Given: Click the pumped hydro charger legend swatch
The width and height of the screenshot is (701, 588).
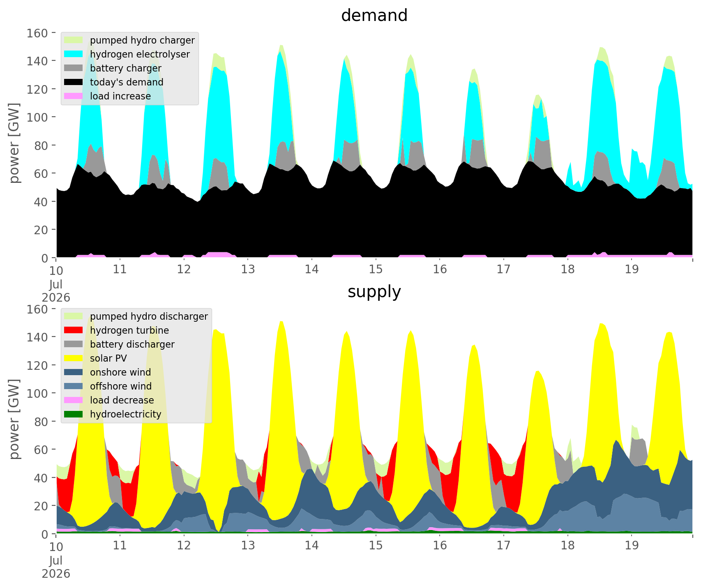Looking at the screenshot, I should [74, 40].
